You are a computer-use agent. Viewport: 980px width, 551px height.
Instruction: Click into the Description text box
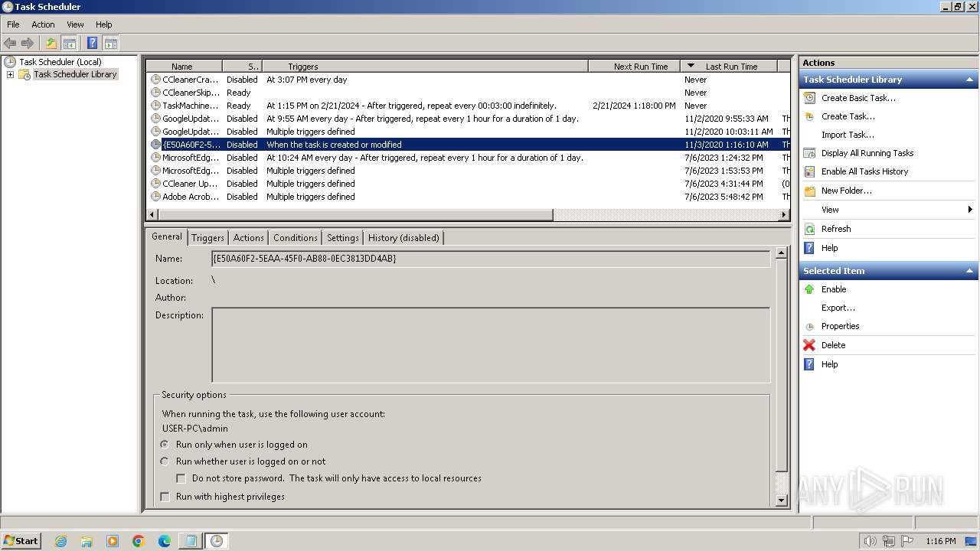(491, 345)
